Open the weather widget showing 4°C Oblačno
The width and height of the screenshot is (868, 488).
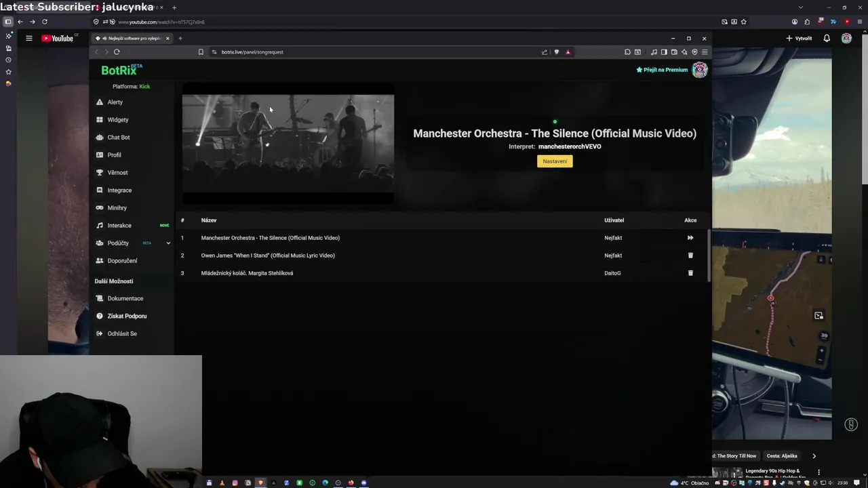pos(689,483)
